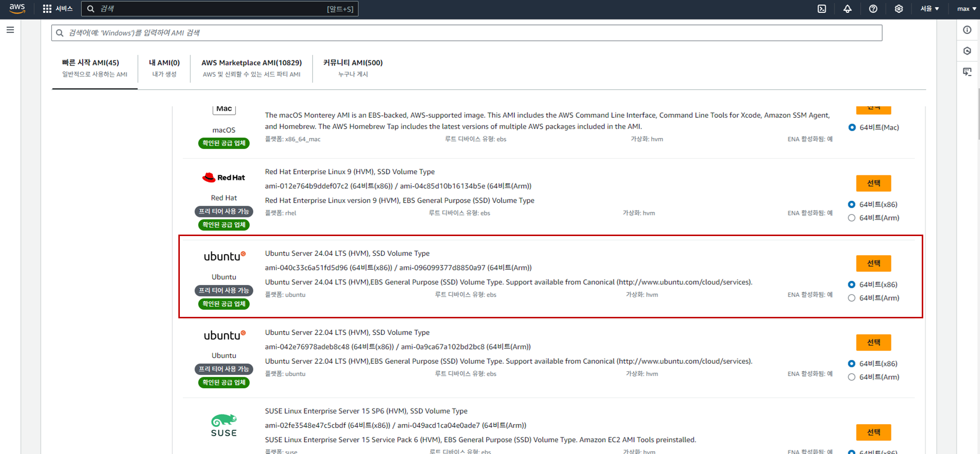Click macOS 확인된 공급 업체 badge
The height and width of the screenshot is (454, 980).
click(x=224, y=143)
